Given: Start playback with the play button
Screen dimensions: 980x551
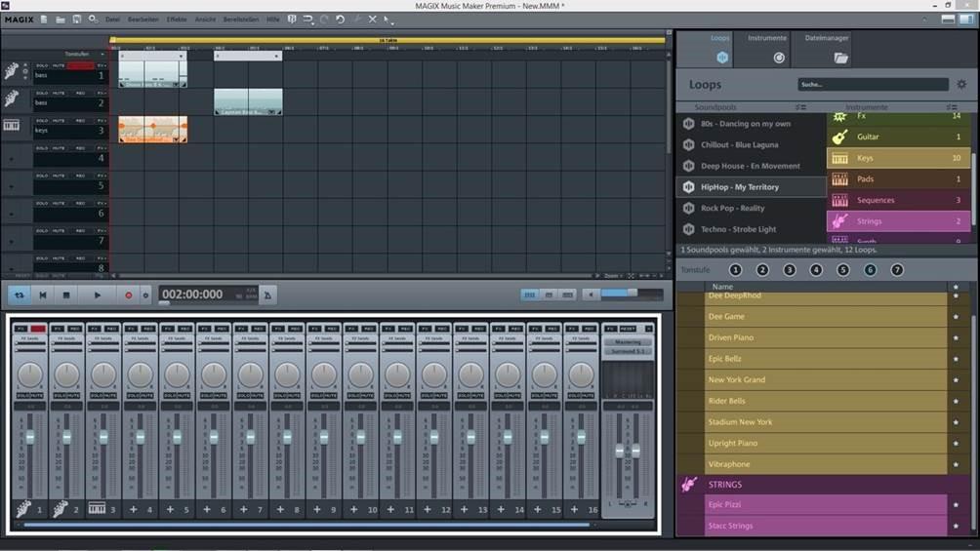Looking at the screenshot, I should [x=97, y=295].
